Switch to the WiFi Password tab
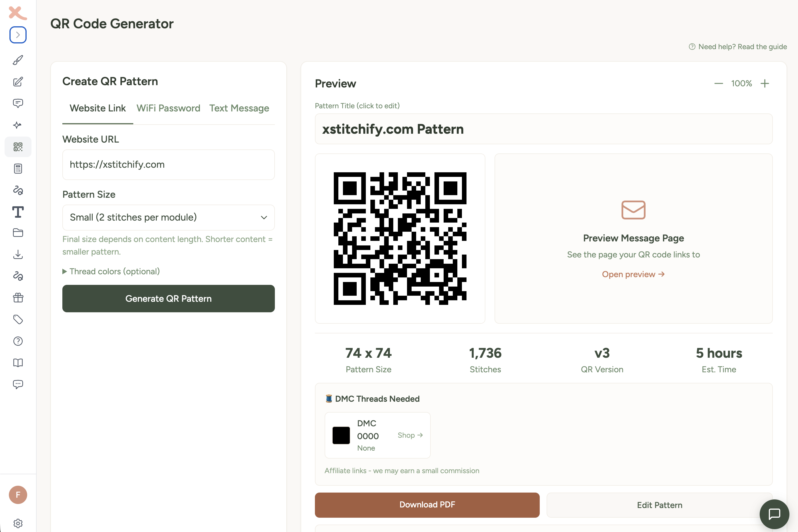 [x=168, y=108]
